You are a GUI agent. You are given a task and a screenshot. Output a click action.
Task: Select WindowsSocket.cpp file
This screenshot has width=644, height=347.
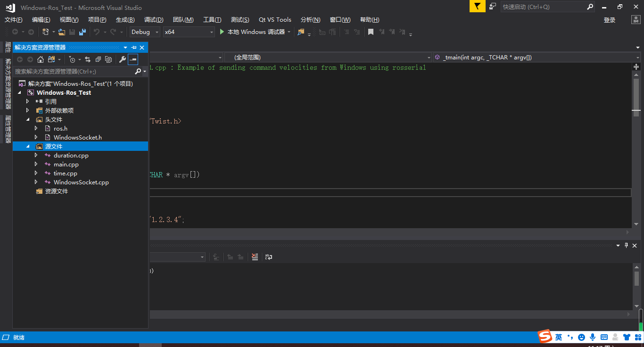(x=81, y=182)
